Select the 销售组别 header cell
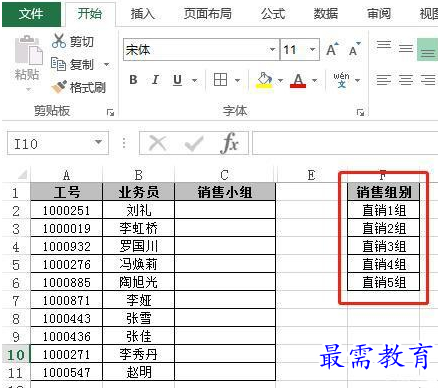 click(x=384, y=192)
